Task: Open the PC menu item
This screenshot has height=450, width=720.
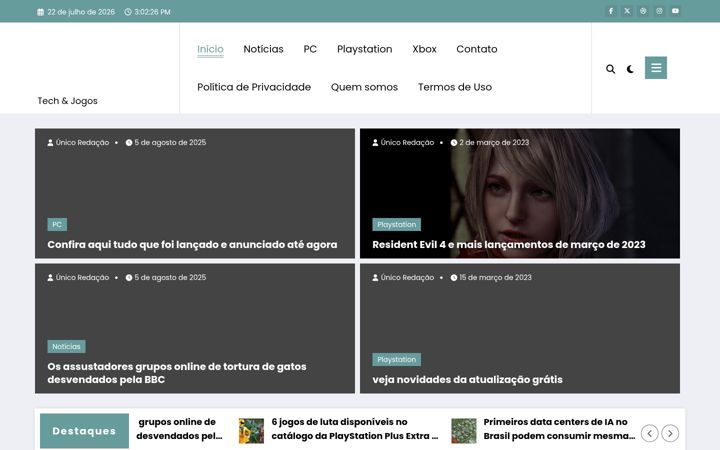Action: (310, 49)
